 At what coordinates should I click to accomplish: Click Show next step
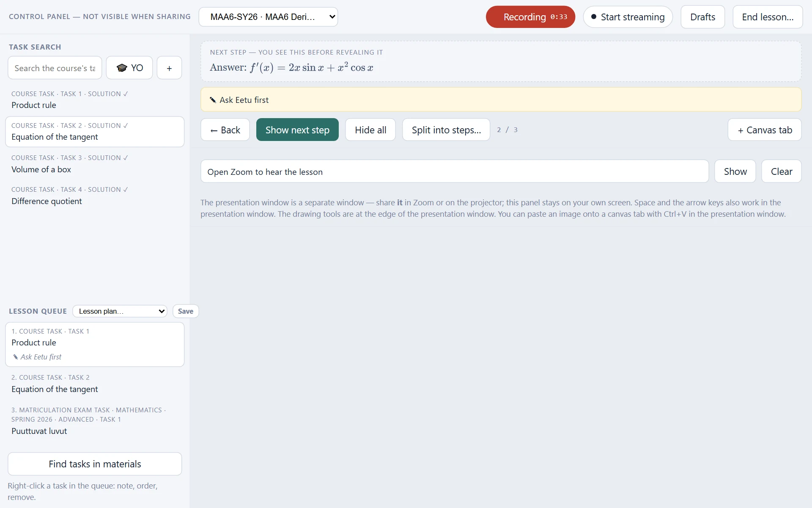[x=297, y=130]
